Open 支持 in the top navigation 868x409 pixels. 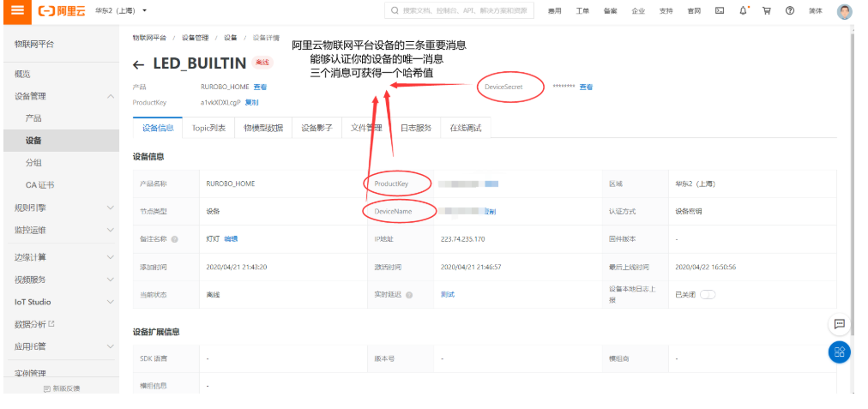coord(666,11)
